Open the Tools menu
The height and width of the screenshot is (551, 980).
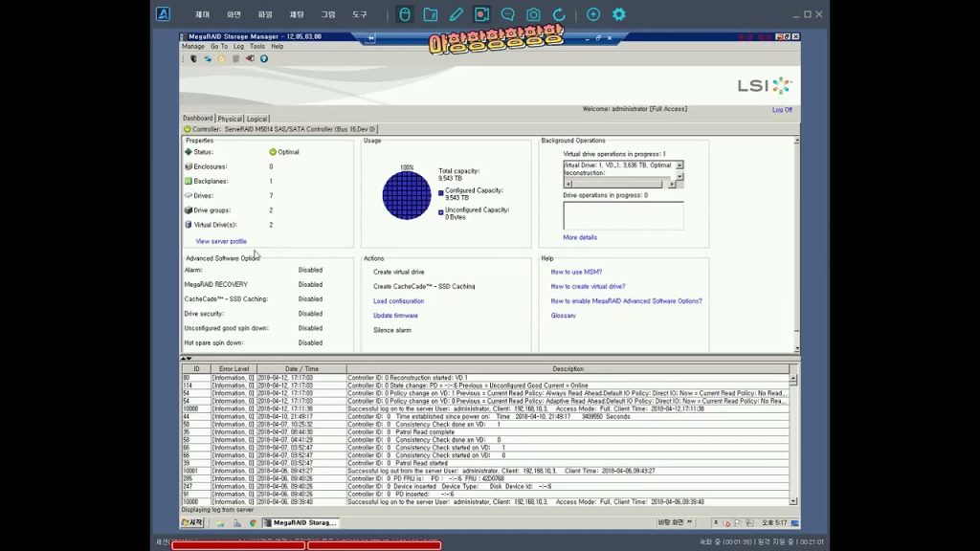pos(257,46)
